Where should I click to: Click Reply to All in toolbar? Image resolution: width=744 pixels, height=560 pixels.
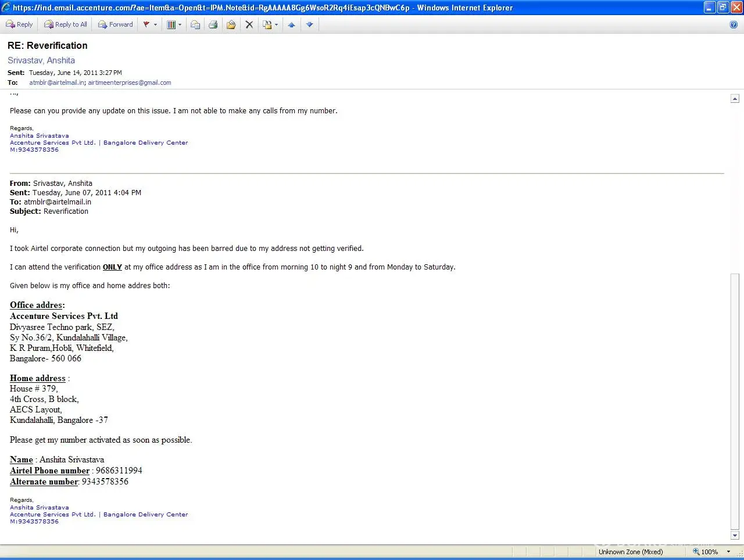(66, 24)
